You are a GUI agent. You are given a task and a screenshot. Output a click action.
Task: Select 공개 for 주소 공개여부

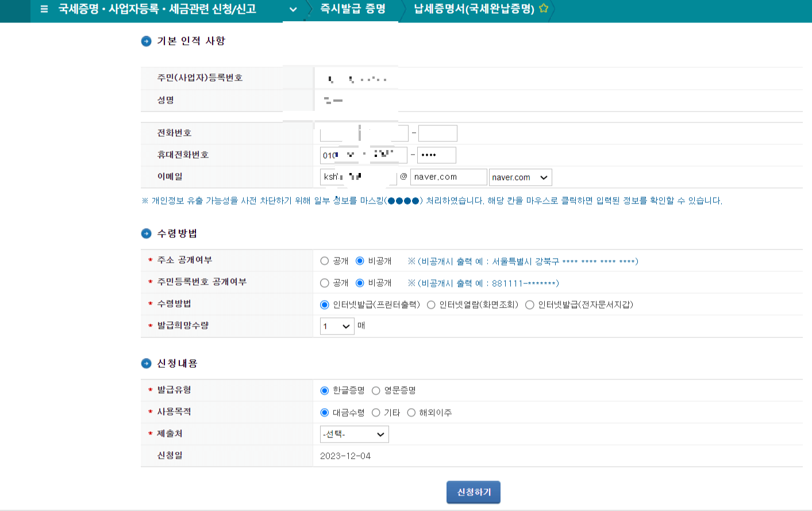pyautogui.click(x=325, y=261)
